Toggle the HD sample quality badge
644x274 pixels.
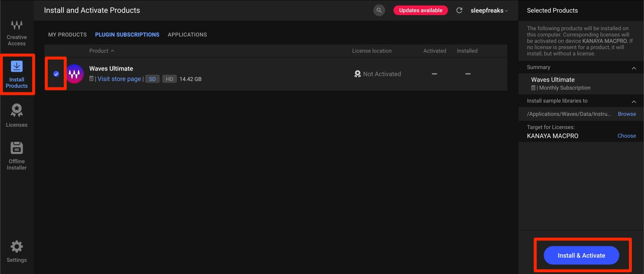(169, 79)
